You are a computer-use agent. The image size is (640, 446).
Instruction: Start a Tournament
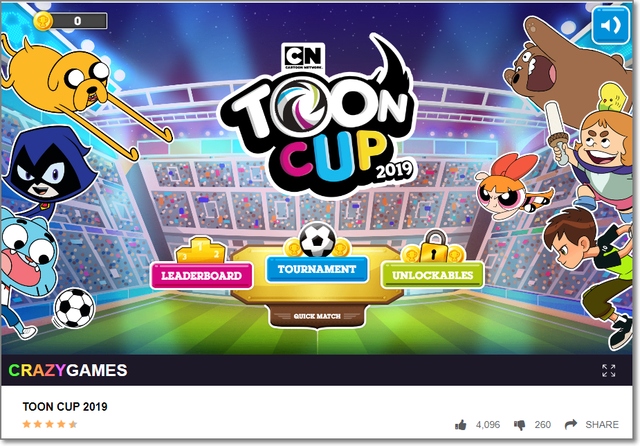coord(317,269)
